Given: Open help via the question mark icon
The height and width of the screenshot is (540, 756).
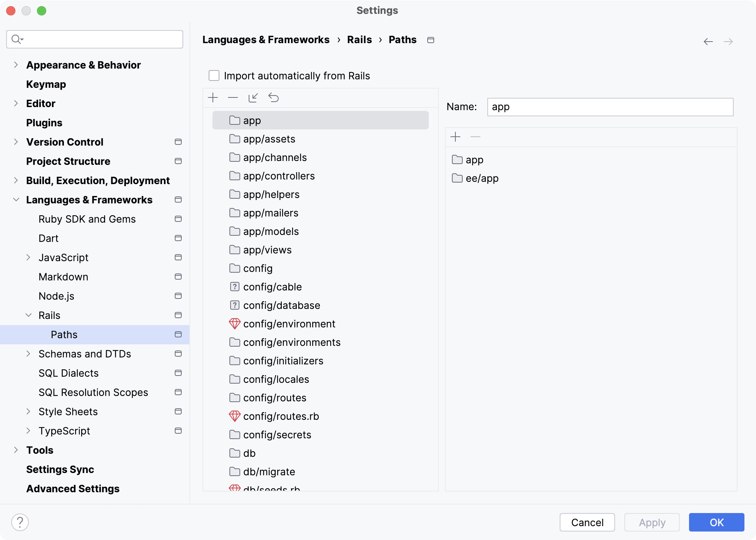Looking at the screenshot, I should point(20,522).
